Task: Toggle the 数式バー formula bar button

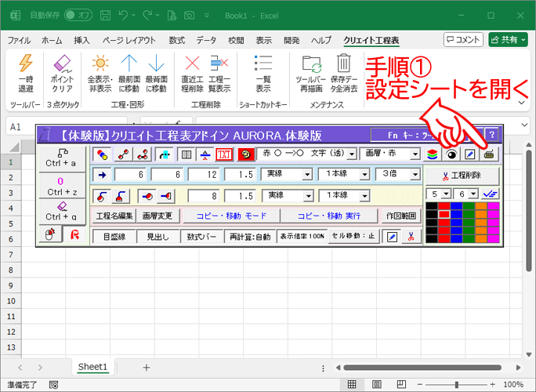Action: coord(201,236)
